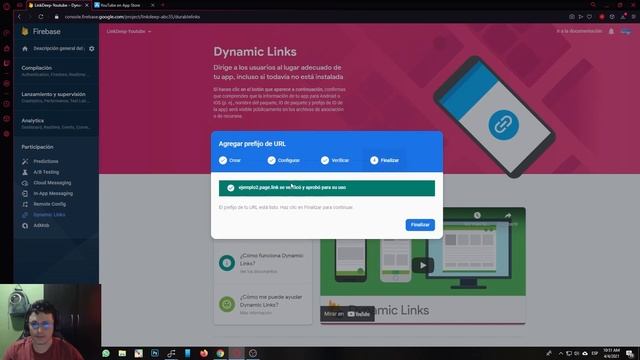This screenshot has width=640, height=360.
Task: Open the Windows notification center icon
Action: 630,353
